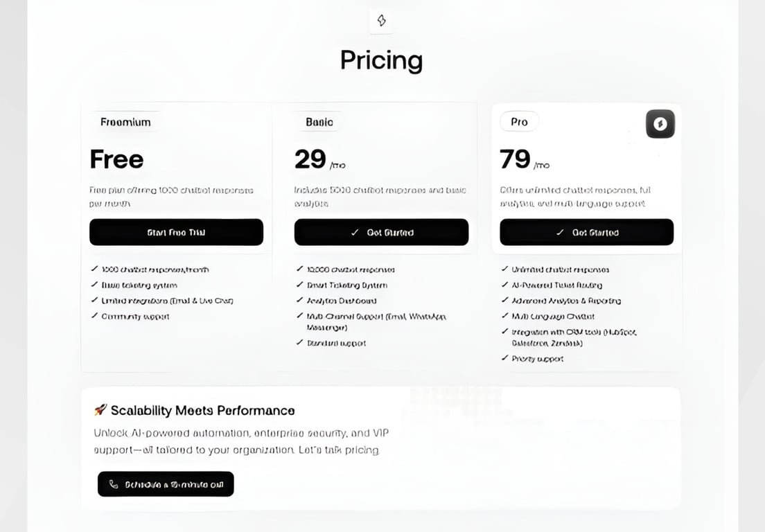765x532 pixels.
Task: Click the lightning bolt logo above Pricing
Action: coord(381,21)
